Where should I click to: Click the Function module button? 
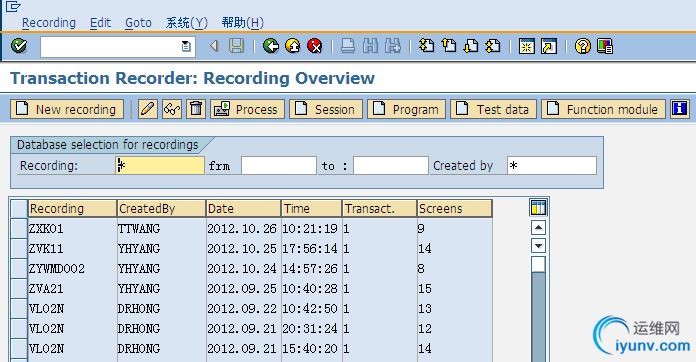603,109
